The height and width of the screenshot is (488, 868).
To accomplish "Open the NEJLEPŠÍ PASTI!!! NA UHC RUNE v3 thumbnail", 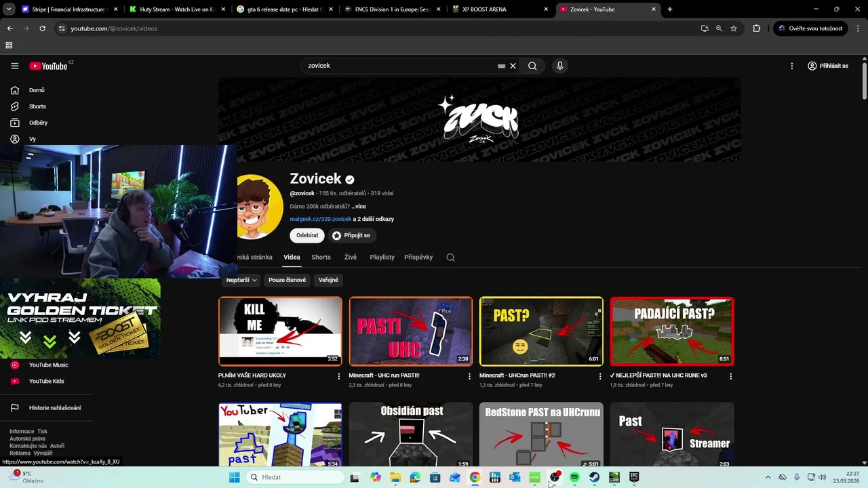I will pos(672,331).
